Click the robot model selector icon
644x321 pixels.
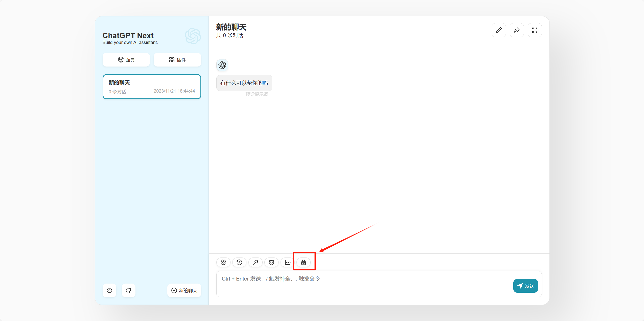[x=304, y=262]
